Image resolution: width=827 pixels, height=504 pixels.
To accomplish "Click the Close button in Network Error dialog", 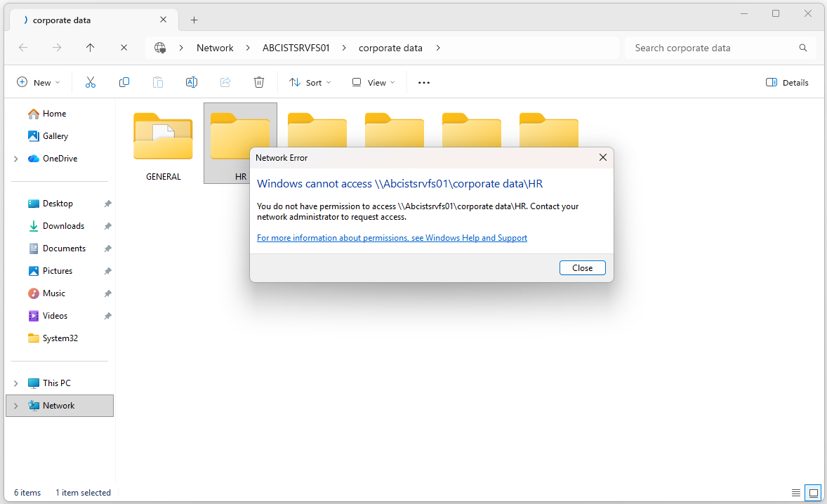I will tap(582, 268).
